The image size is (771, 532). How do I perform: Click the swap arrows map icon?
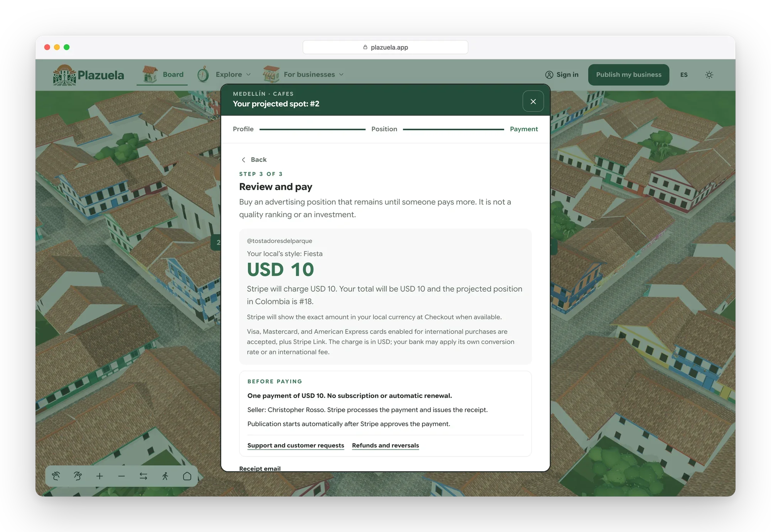[x=143, y=476]
